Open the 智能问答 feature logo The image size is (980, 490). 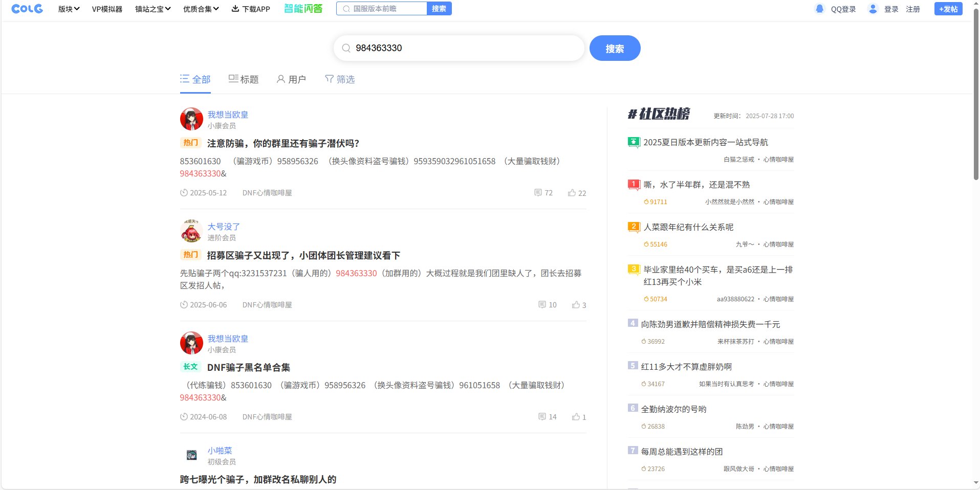pyautogui.click(x=303, y=9)
